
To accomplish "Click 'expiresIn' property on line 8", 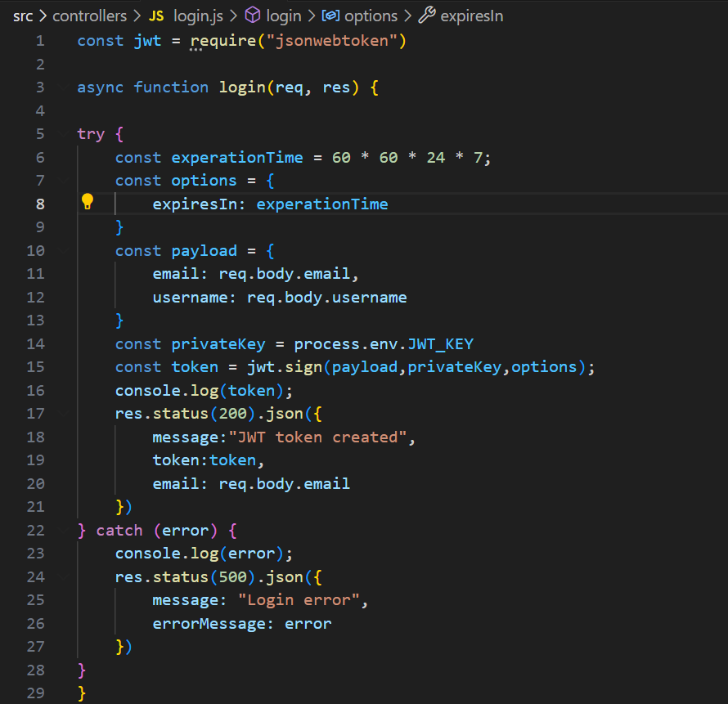I will 195,204.
